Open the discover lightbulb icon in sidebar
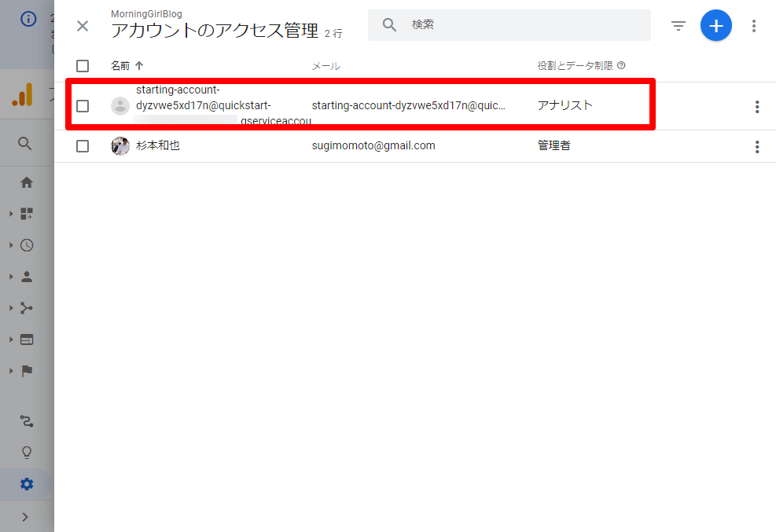Image resolution: width=776 pixels, height=532 pixels. (x=27, y=453)
